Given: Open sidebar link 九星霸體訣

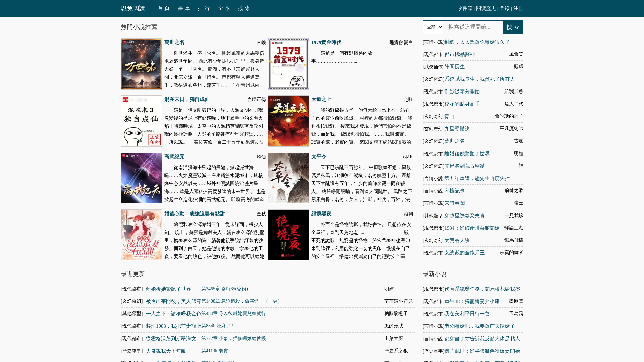Looking at the screenshot, I should click(x=457, y=129).
